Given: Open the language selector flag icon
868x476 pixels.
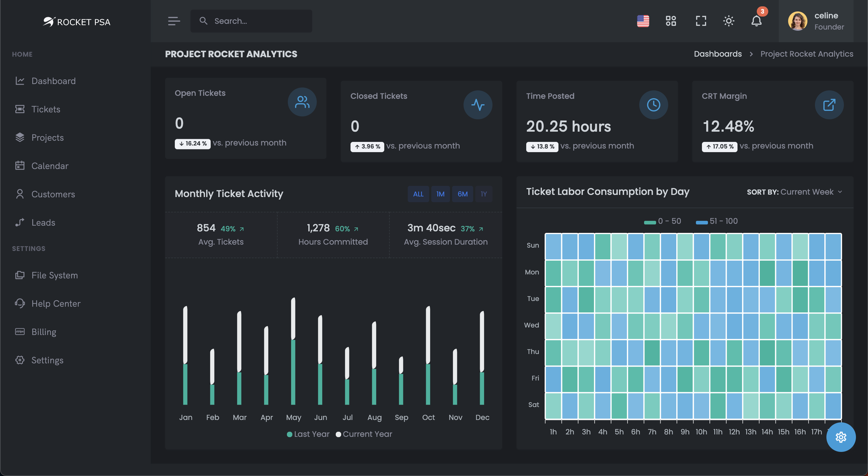Looking at the screenshot, I should 643,21.
